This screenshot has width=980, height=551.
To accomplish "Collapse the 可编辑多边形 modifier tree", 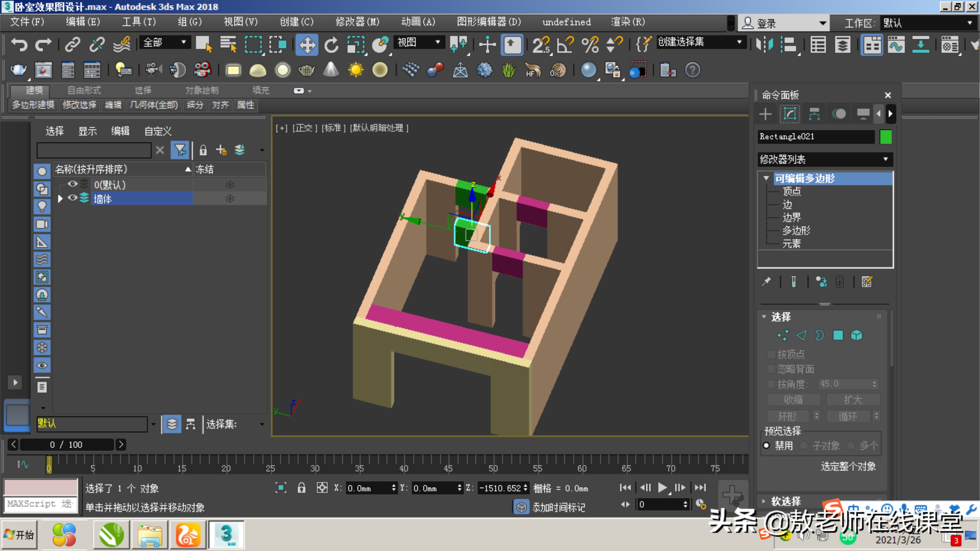I will pos(766,178).
